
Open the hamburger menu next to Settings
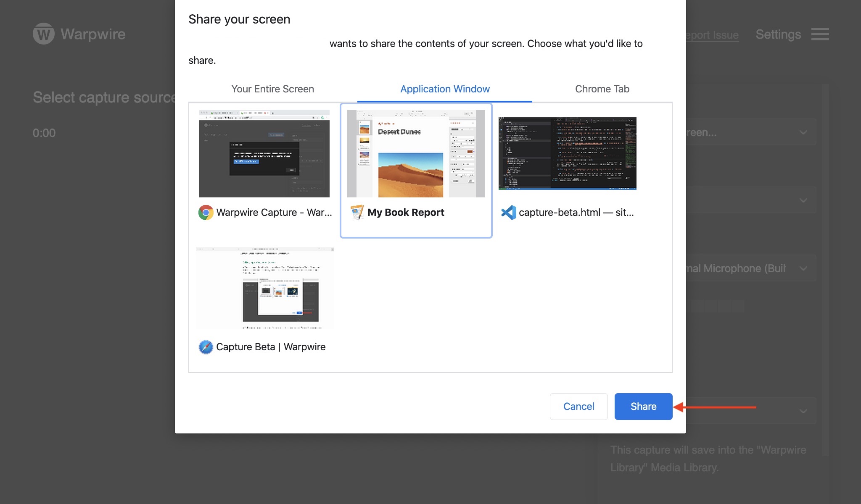coord(820,34)
